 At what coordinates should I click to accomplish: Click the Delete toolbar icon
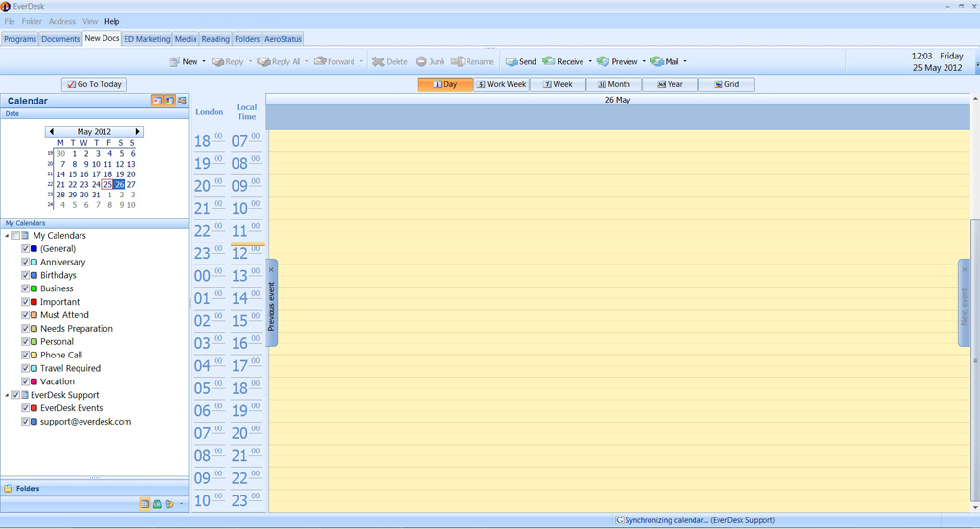point(377,61)
